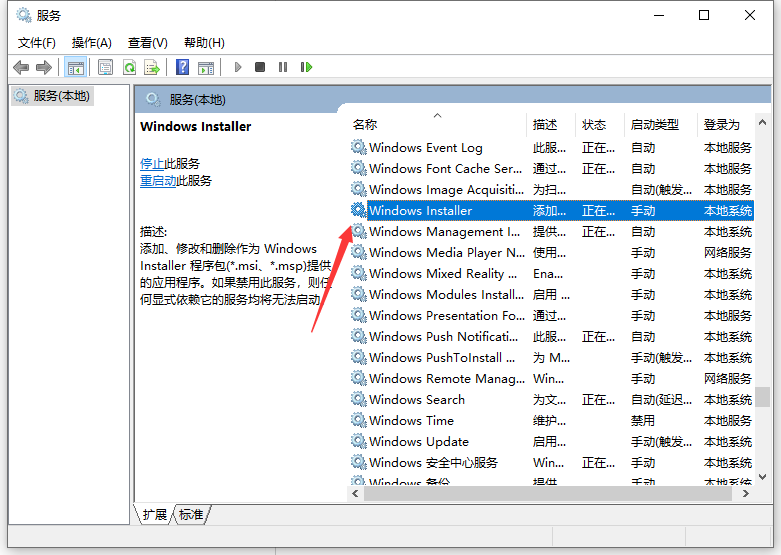Select the Windows Font Cache Ser... row name
This screenshot has height=555, width=781.
click(445, 169)
